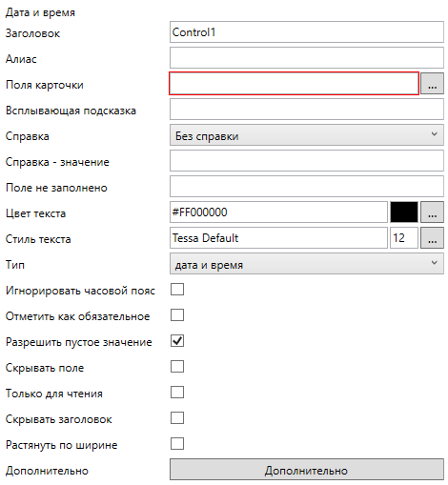Select the red-outlined Поля карточки field
This screenshot has height=485, width=448.
tap(294, 84)
